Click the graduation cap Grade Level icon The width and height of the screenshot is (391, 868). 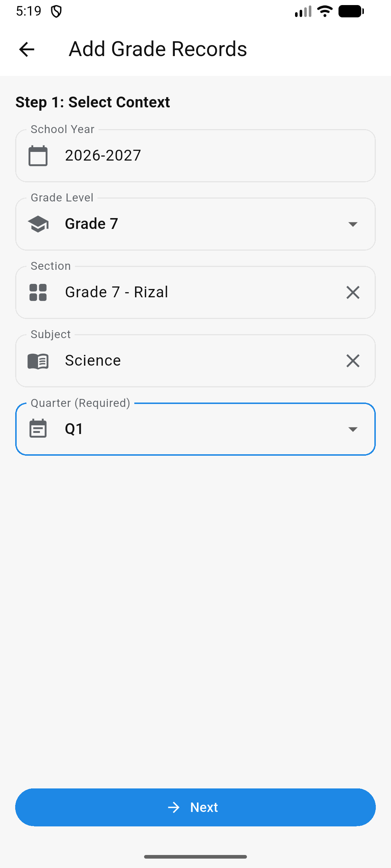point(38,224)
